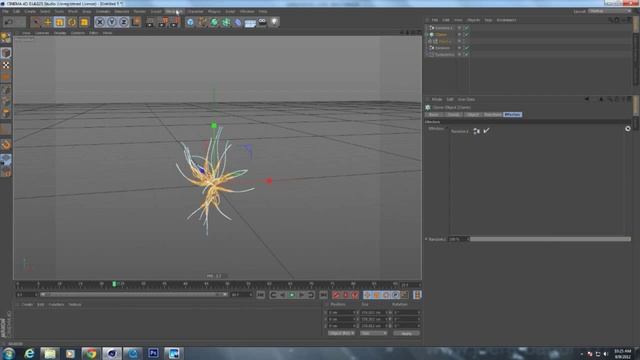Viewport: 640px width, 360px height.
Task: Toggle the coordinate system icon
Action: 136,22
